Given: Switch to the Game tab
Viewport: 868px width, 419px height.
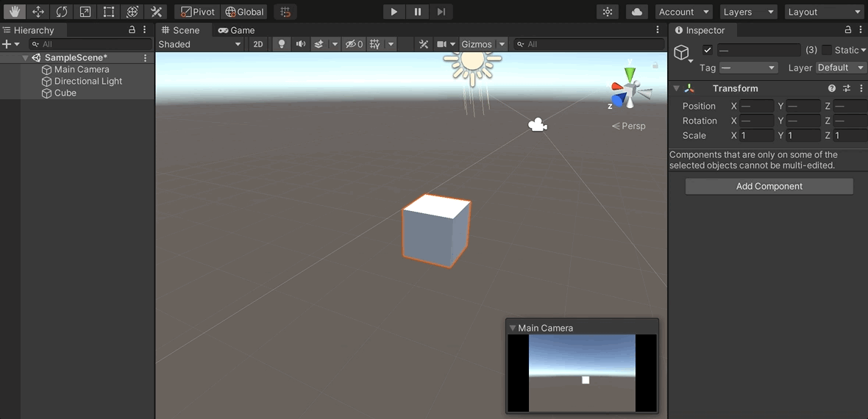Looking at the screenshot, I should tap(236, 30).
